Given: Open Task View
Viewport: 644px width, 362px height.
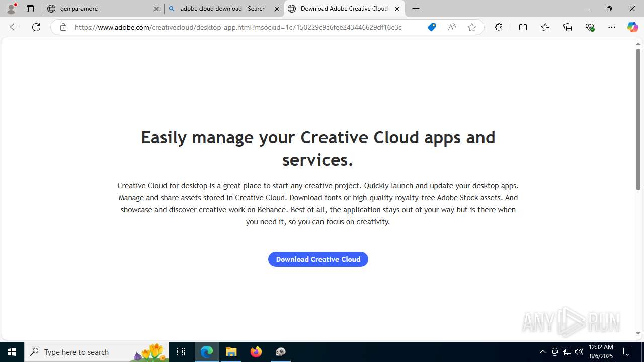Looking at the screenshot, I should click(181, 352).
